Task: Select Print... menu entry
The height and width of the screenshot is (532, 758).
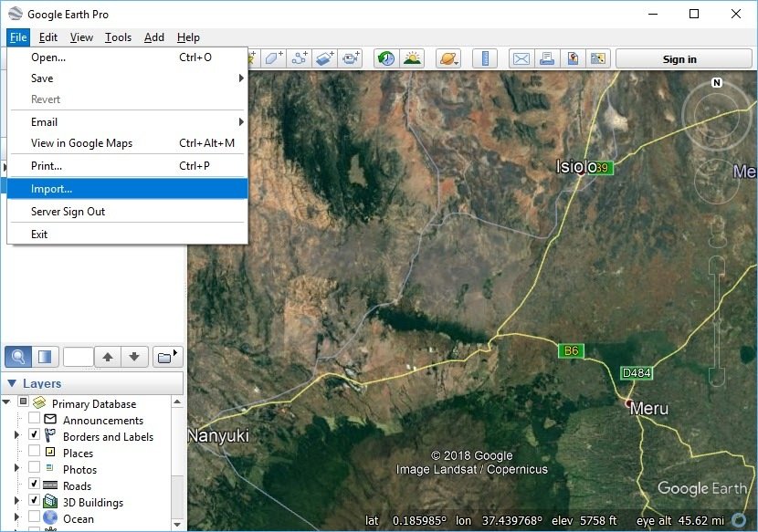Action: point(128,166)
